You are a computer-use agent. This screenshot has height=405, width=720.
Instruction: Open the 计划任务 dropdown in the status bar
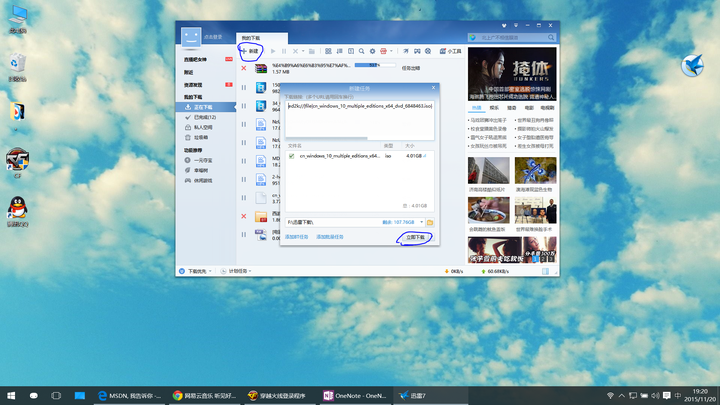pyautogui.click(x=236, y=271)
